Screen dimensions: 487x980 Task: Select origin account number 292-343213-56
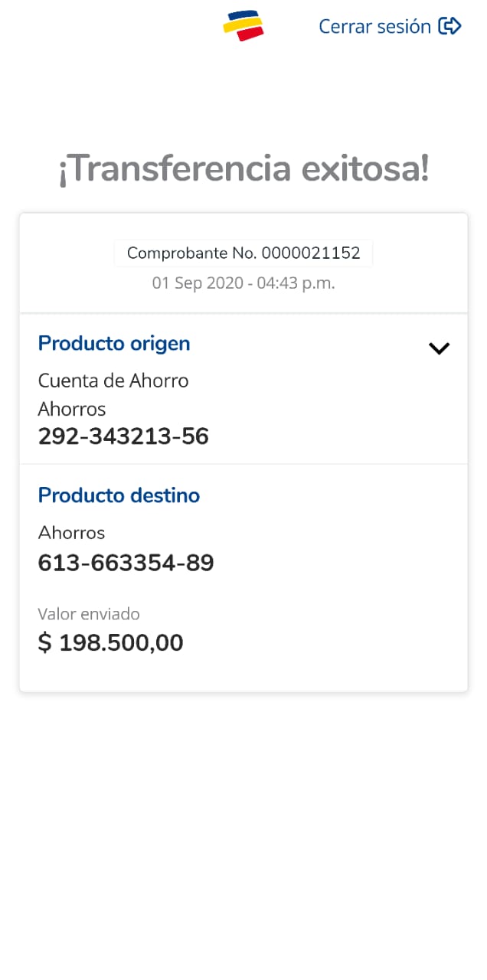click(x=123, y=436)
